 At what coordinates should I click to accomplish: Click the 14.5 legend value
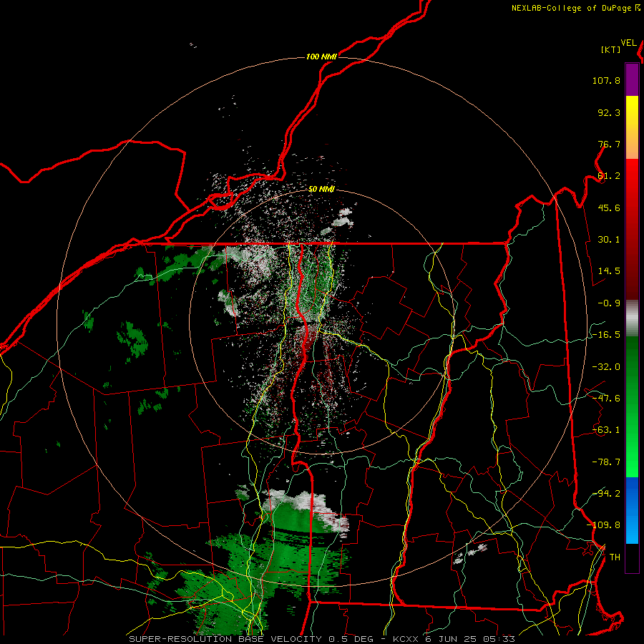click(x=609, y=271)
